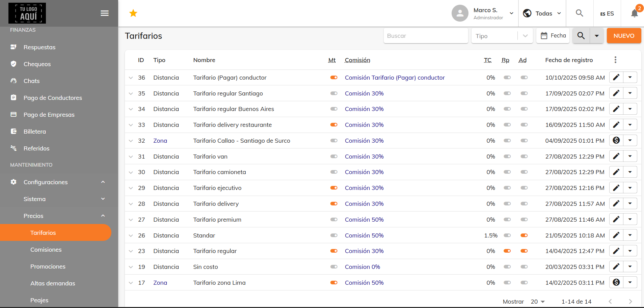Click the user avatar for Marco S.
The height and width of the screenshot is (308, 644).
click(460, 13)
